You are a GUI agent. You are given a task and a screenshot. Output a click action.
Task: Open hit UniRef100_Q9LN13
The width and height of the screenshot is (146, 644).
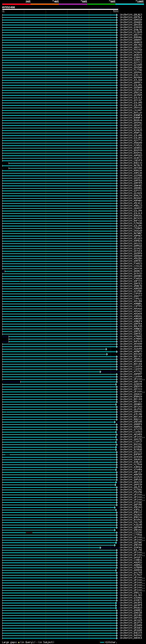tap(131, 15)
